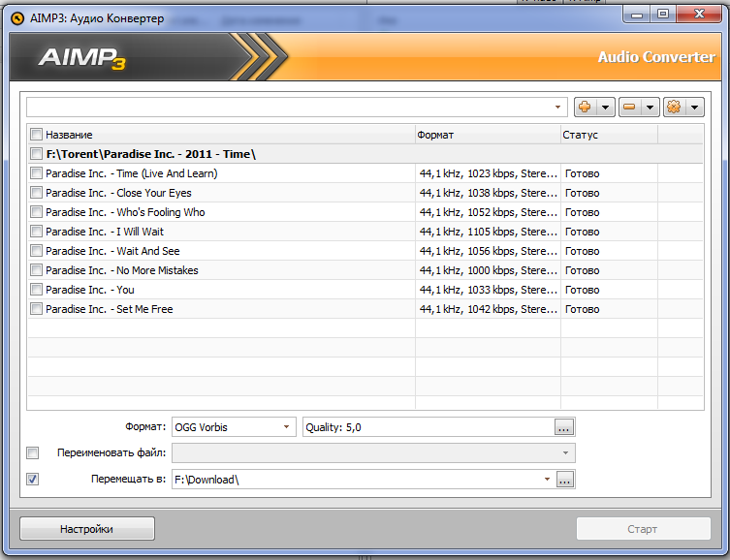Sort by the Статус column header
The height and width of the screenshot is (560, 730).
click(609, 135)
